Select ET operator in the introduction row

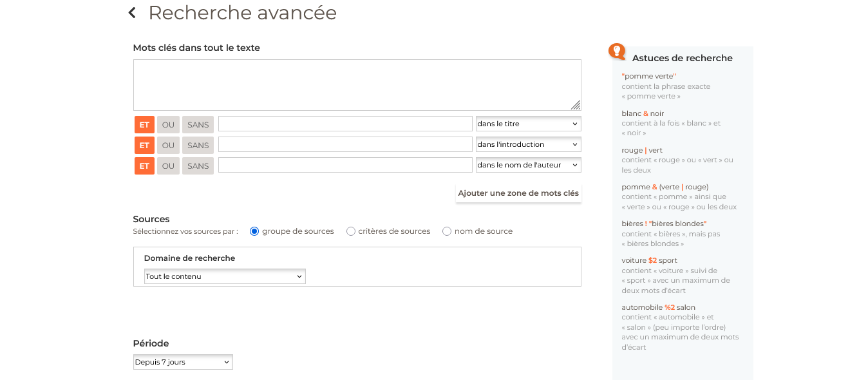144,145
